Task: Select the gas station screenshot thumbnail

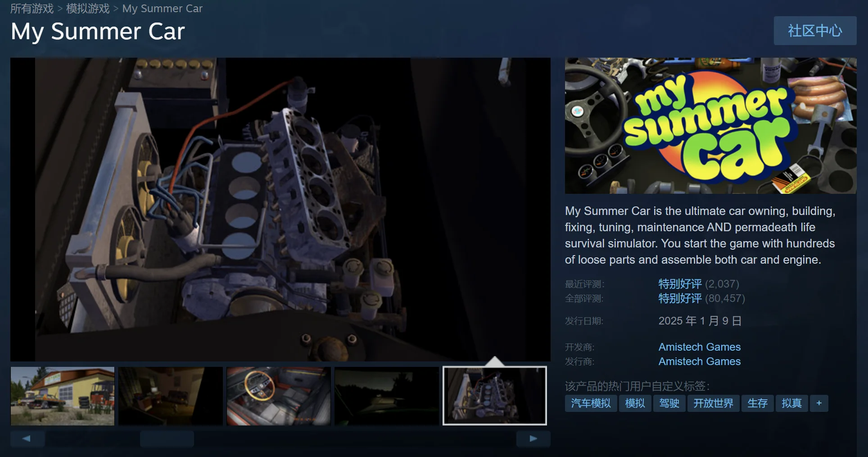Action: (63, 396)
